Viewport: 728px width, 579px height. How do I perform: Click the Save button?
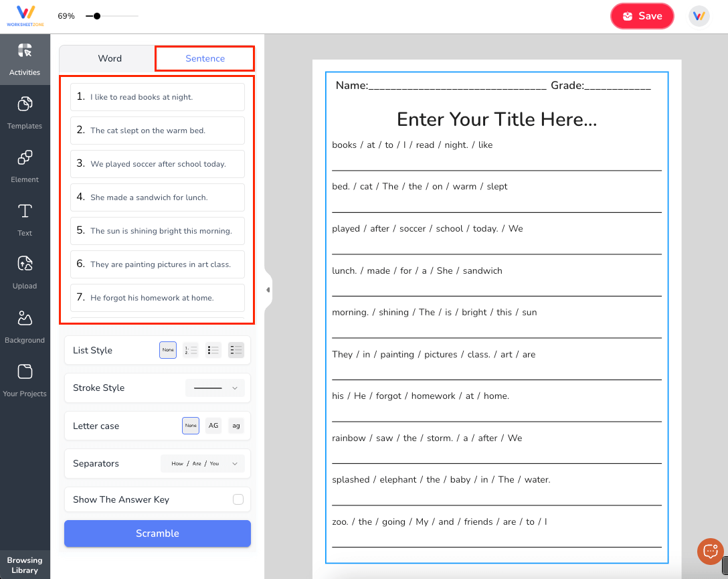coord(642,16)
